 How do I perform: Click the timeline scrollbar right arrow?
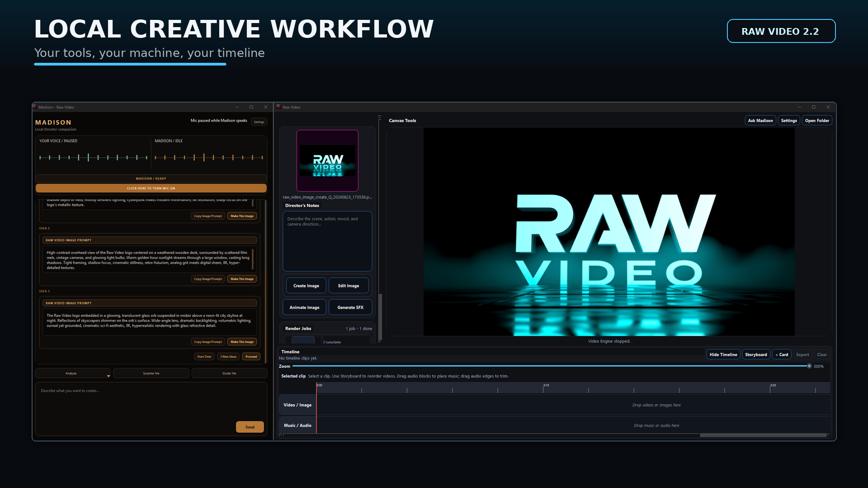click(x=828, y=435)
